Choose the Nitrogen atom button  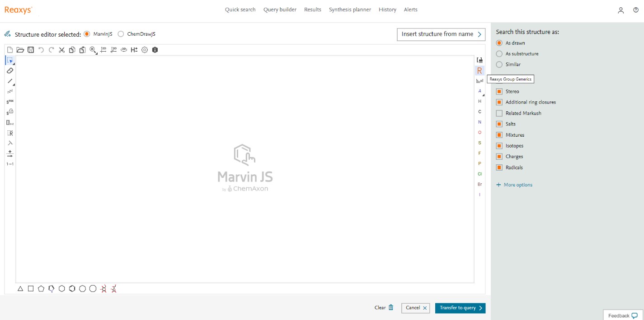pyautogui.click(x=479, y=122)
